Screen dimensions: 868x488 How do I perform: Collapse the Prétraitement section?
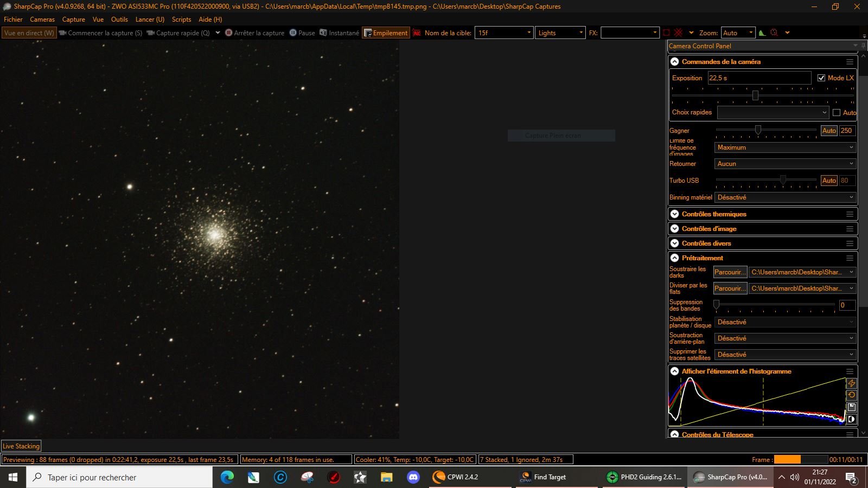675,258
